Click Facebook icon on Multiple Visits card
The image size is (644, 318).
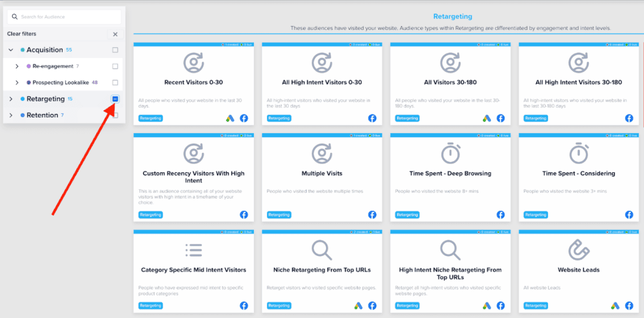(372, 214)
